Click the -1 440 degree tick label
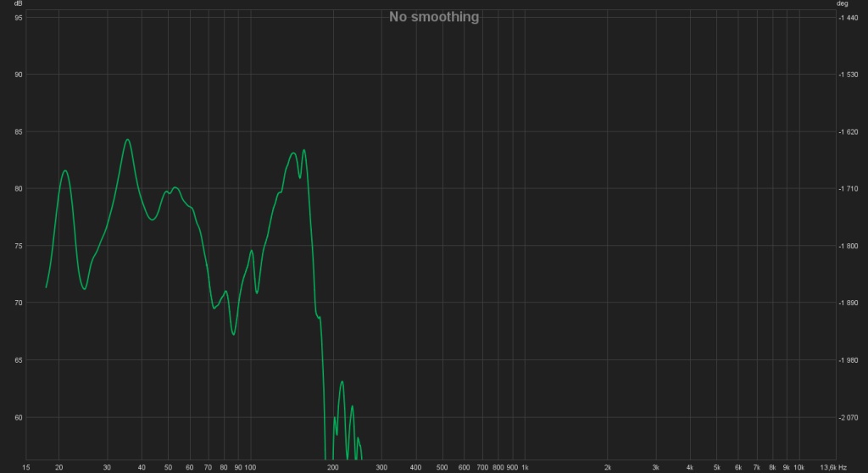Viewport: 868px width, 473px height. coord(849,18)
